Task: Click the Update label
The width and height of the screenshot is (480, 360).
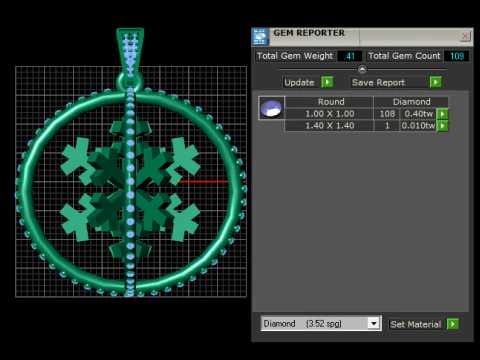Action: (299, 82)
